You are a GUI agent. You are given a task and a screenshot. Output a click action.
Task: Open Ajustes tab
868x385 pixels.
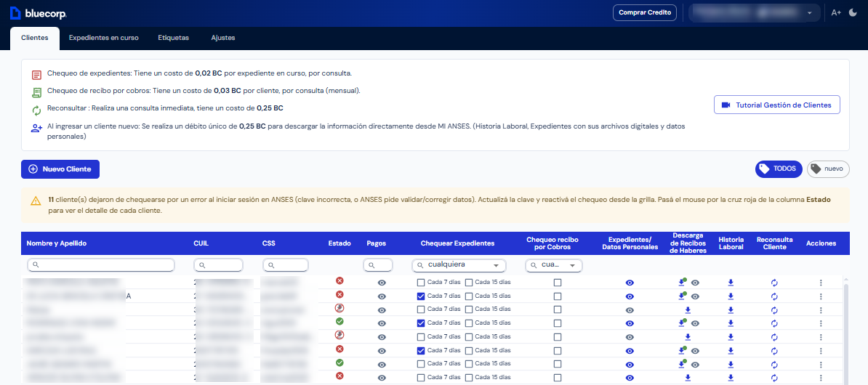tap(223, 38)
